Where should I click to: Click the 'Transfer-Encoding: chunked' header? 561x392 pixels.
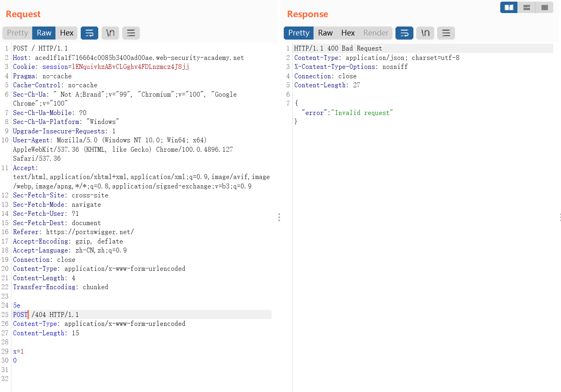(x=61, y=287)
